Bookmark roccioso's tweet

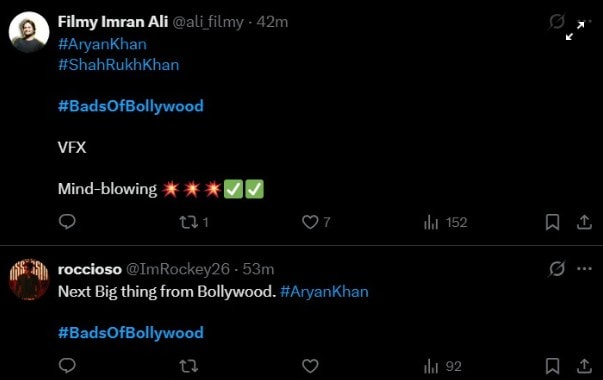[x=552, y=366]
